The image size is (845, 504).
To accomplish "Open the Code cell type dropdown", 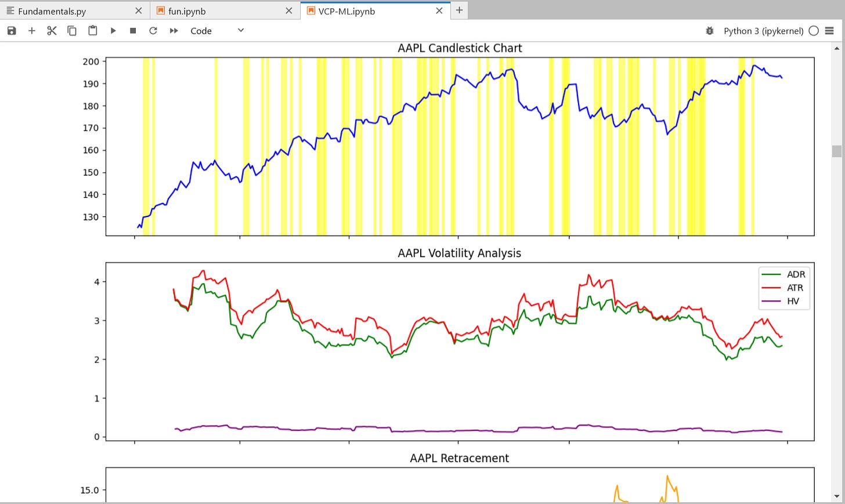I will click(217, 31).
